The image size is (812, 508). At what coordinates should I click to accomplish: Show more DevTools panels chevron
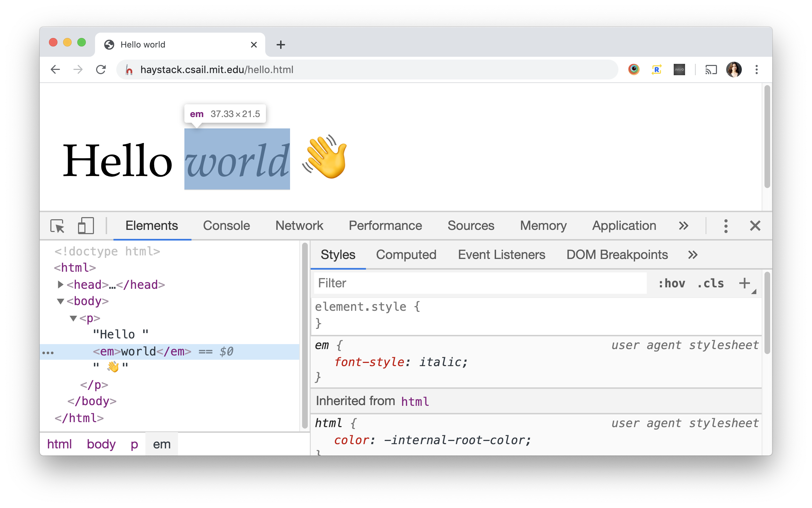(x=683, y=226)
